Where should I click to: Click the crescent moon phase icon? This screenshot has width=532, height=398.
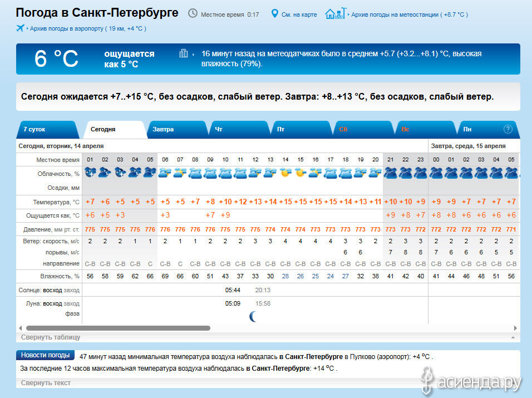(253, 317)
